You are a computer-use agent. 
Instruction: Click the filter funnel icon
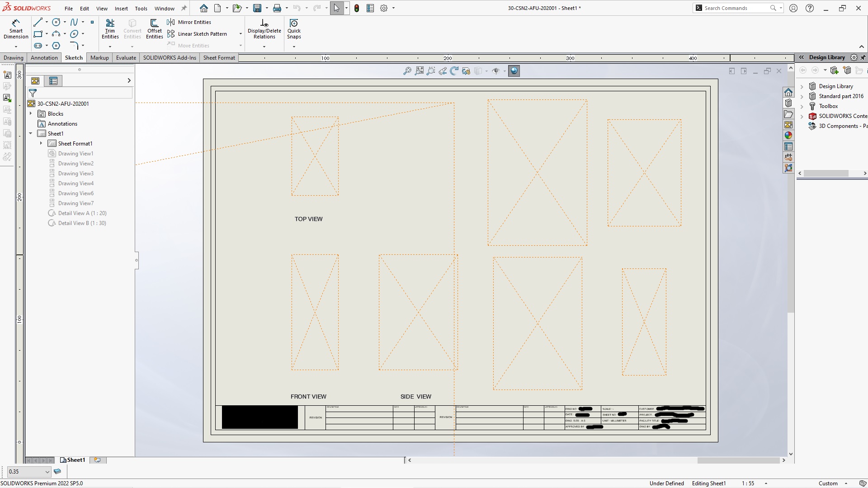point(33,93)
